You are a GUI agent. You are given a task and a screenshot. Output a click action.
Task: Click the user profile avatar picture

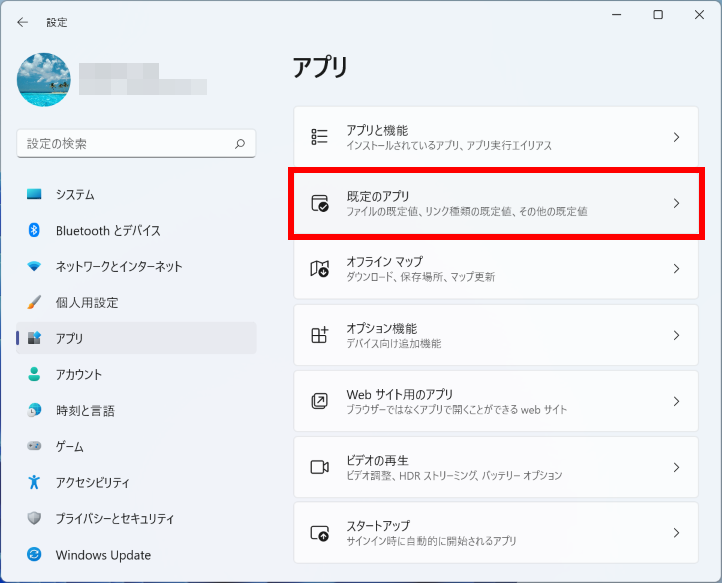pyautogui.click(x=44, y=80)
